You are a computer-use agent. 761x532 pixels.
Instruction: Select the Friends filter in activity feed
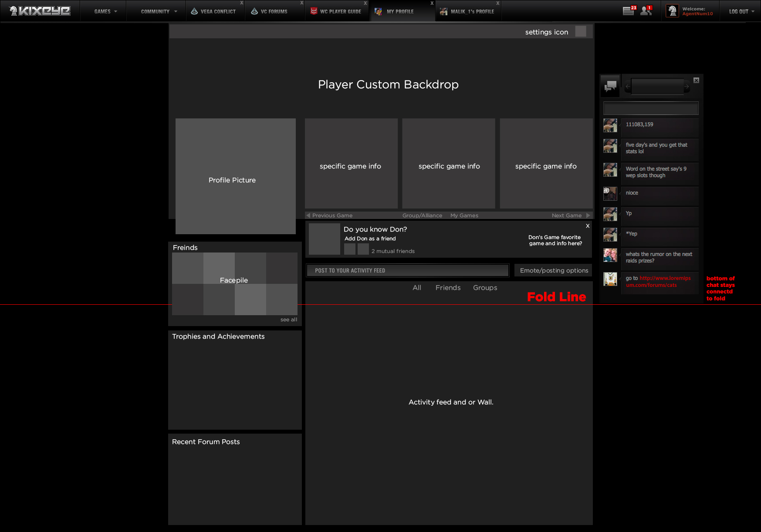(x=448, y=288)
